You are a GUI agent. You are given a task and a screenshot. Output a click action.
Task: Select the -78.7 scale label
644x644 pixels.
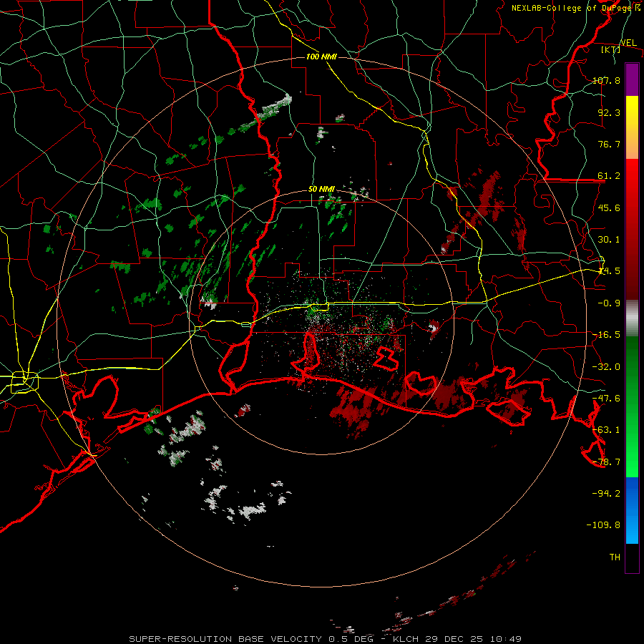point(606,462)
